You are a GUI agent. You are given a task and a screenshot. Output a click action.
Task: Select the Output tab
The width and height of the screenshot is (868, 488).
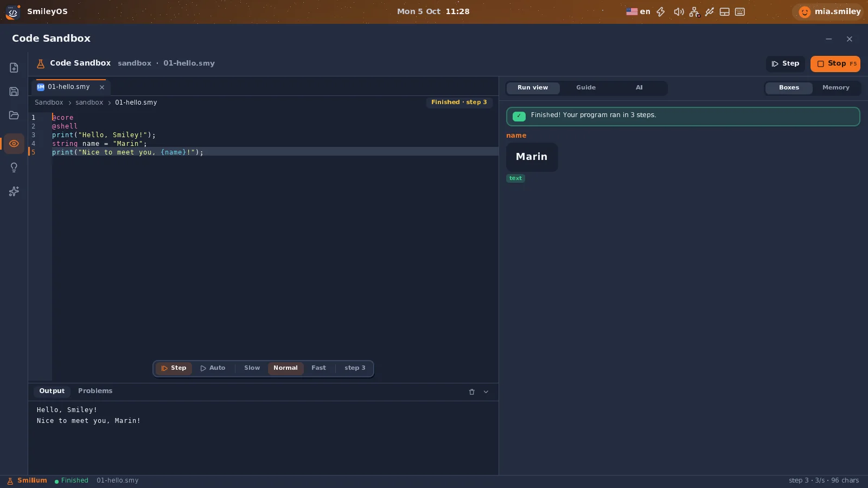click(x=52, y=391)
